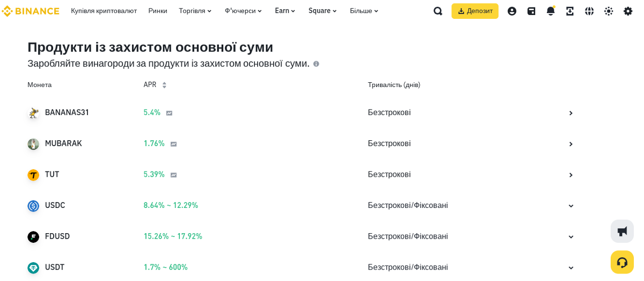644x281 pixels.
Task: Click the info icon beside subtitle
Action: (316, 64)
